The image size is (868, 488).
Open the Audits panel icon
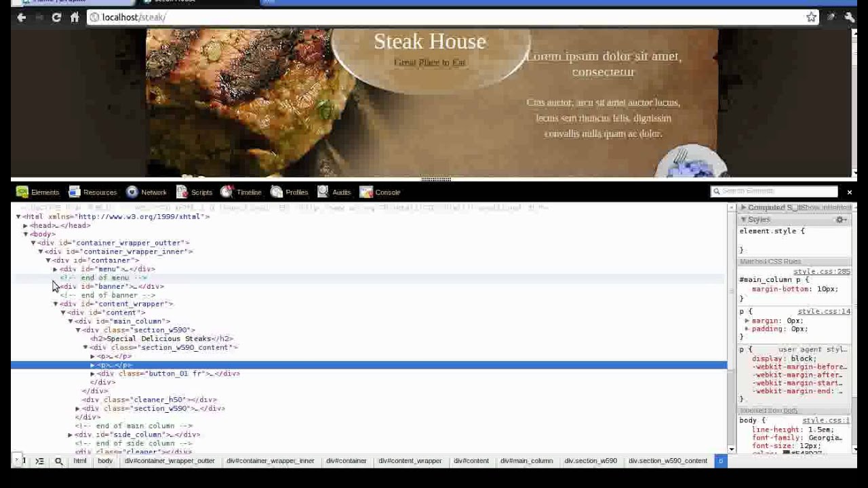pos(323,192)
